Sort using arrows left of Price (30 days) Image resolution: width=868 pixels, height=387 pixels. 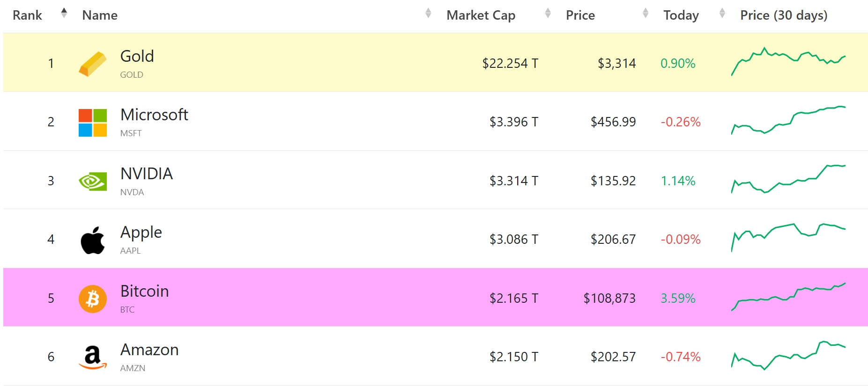tap(722, 14)
